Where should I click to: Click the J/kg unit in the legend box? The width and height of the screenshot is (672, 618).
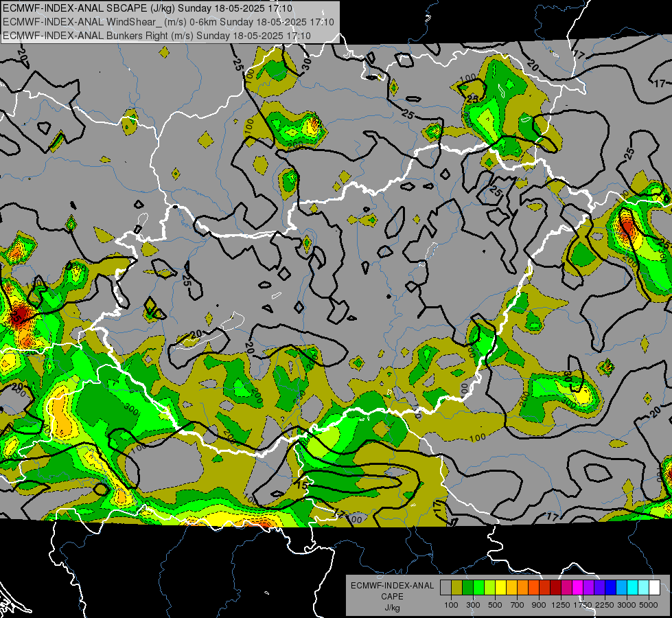pyautogui.click(x=392, y=608)
